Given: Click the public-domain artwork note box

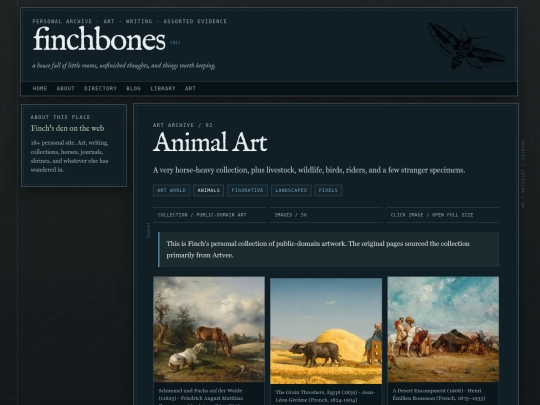Looking at the screenshot, I should (x=328, y=249).
